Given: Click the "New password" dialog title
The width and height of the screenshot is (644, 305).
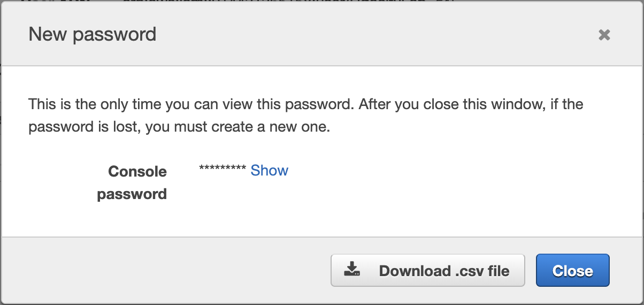Looking at the screenshot, I should click(x=93, y=34).
